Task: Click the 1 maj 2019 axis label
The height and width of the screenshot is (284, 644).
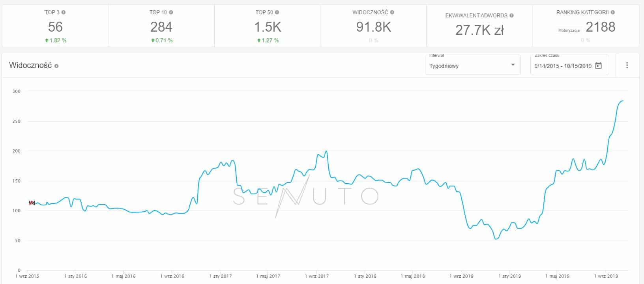Action: (x=558, y=276)
